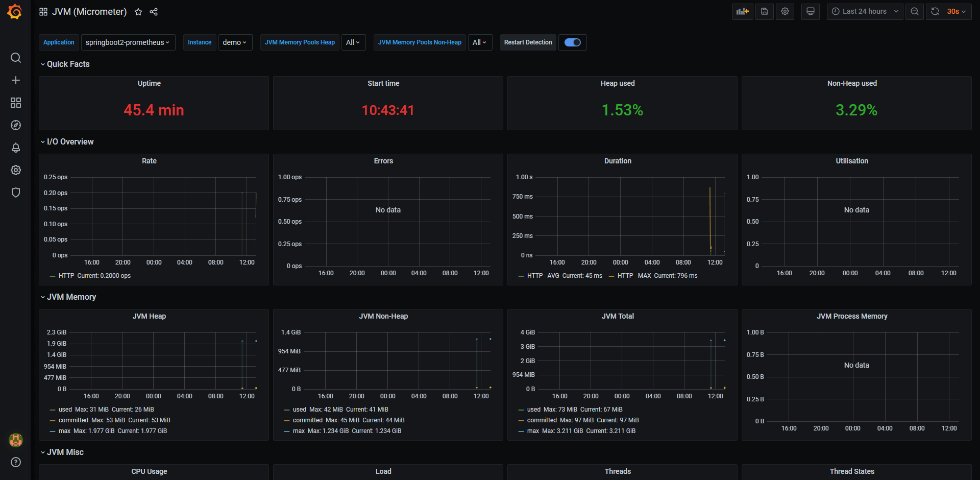Click the 3.29% non-heap used value

tap(856, 110)
